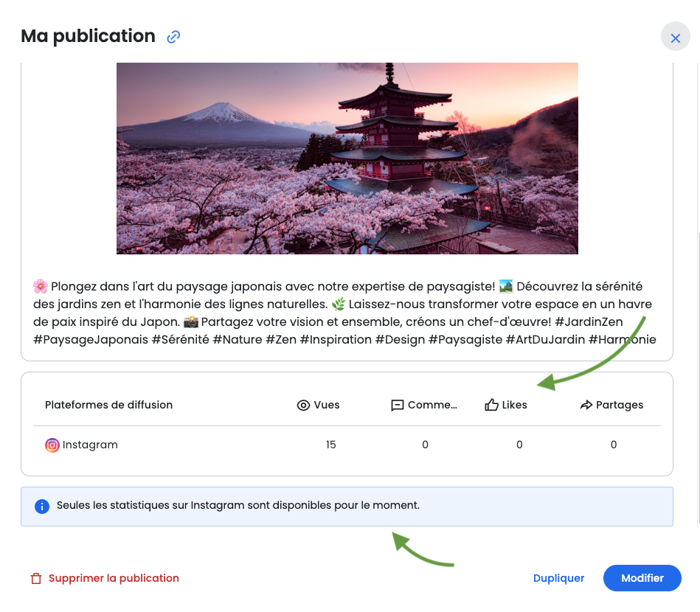Click the eye icon beside Vues

pos(303,405)
